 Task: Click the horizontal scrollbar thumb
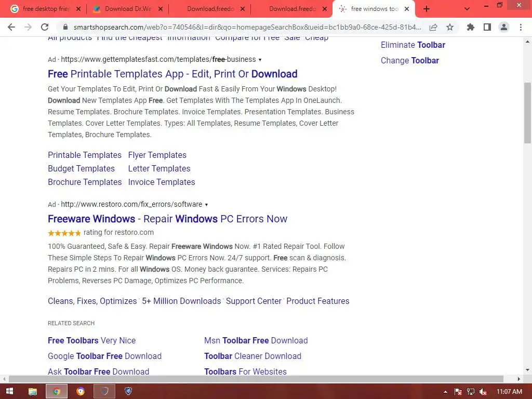[256, 379]
